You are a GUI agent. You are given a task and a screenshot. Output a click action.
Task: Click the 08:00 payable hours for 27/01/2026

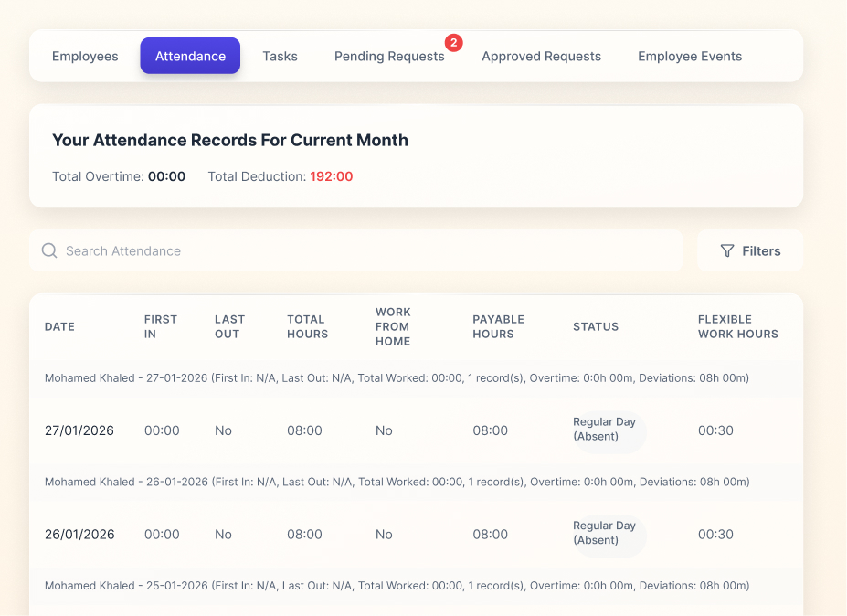(x=490, y=430)
